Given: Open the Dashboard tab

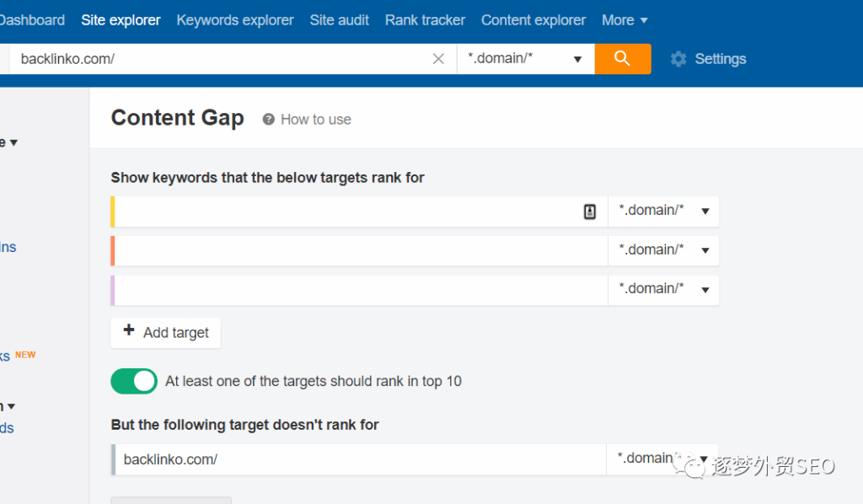Looking at the screenshot, I should pos(32,20).
